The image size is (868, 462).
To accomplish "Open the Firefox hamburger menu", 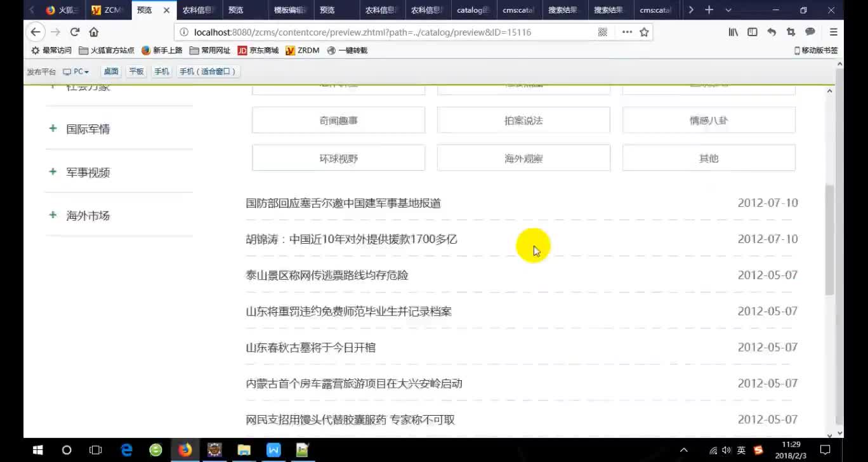I will [x=834, y=32].
